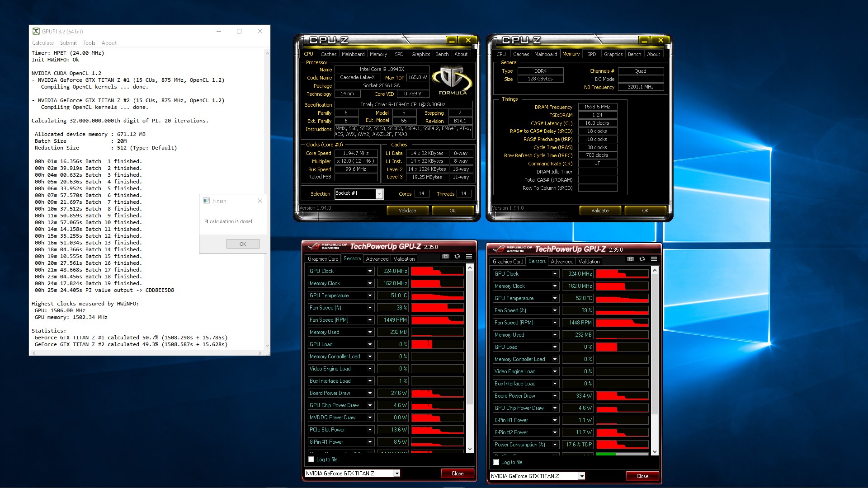Click Close button in right GPU-Z
868x488 pixels.
click(642, 476)
